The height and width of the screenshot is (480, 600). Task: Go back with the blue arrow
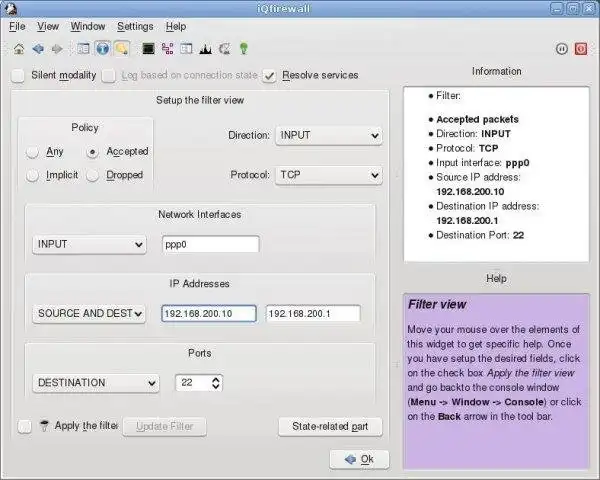coord(38,49)
